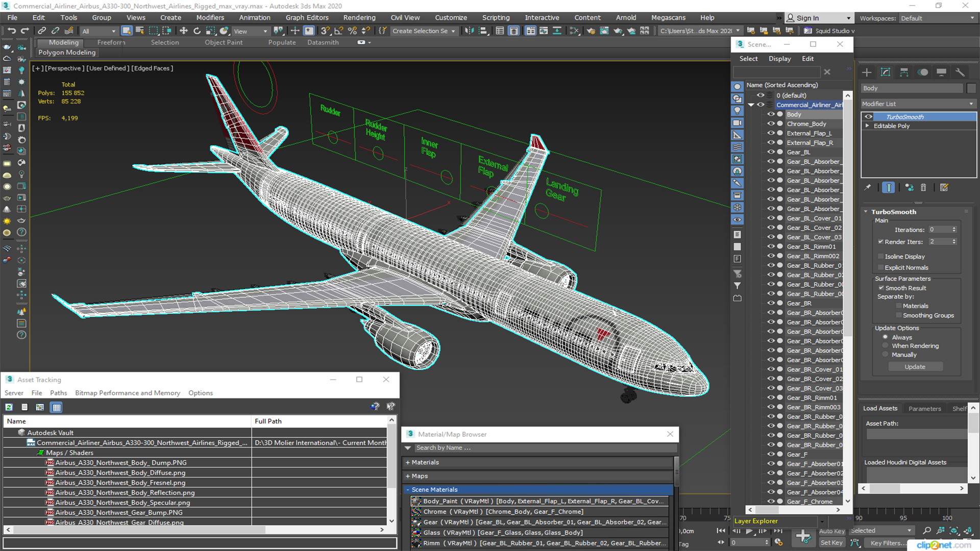Activate the Select Object tool
The image size is (980, 551).
127,31
